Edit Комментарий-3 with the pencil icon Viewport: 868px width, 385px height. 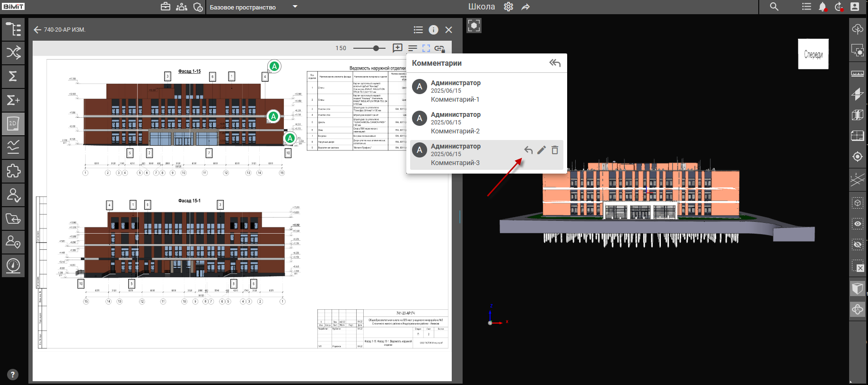[x=542, y=150]
